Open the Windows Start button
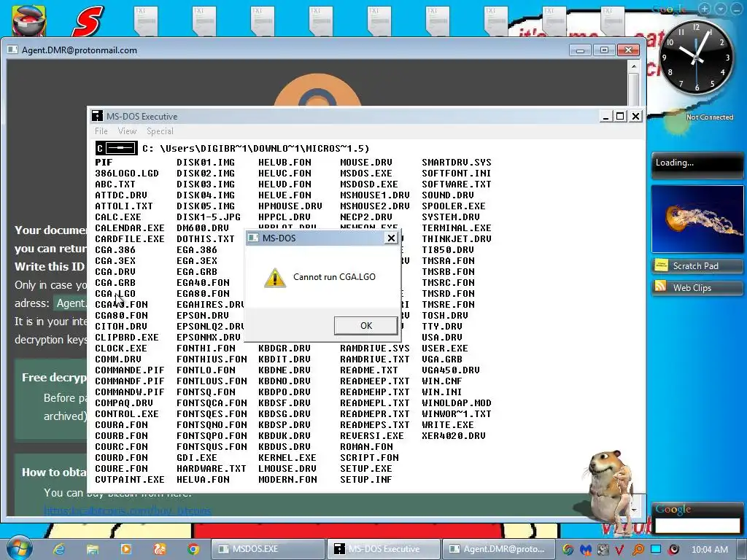 18,548
